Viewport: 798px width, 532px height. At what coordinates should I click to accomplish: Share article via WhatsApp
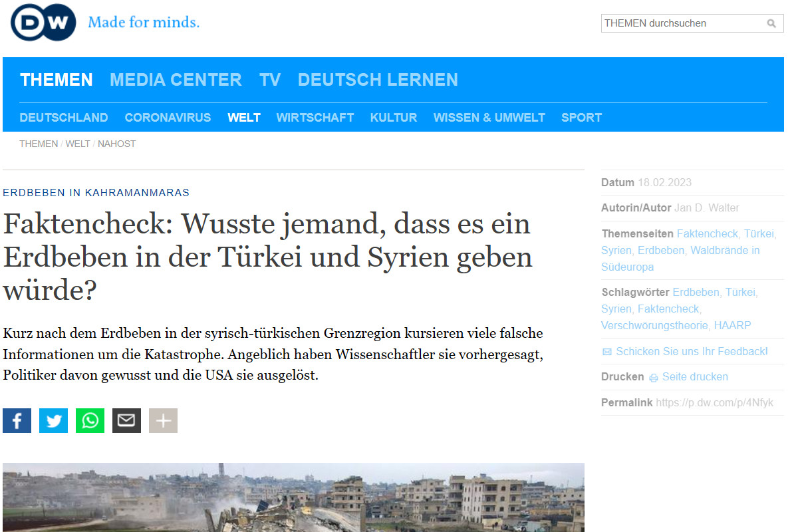[x=90, y=420]
